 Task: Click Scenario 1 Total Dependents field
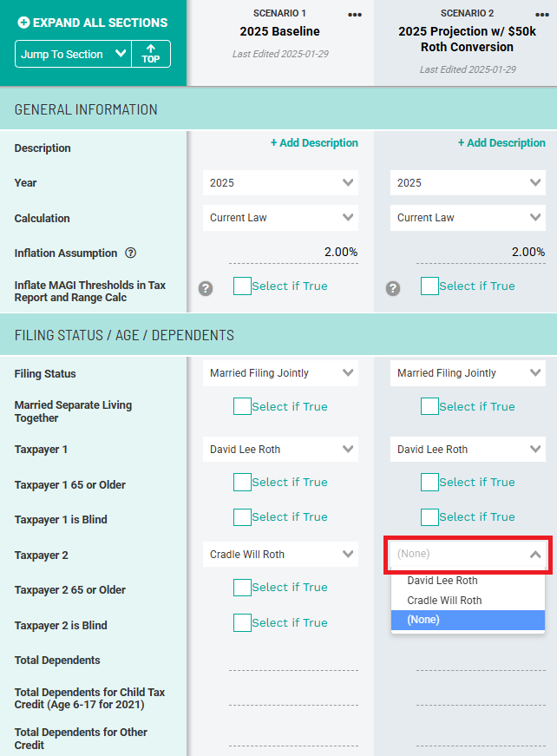pos(293,661)
